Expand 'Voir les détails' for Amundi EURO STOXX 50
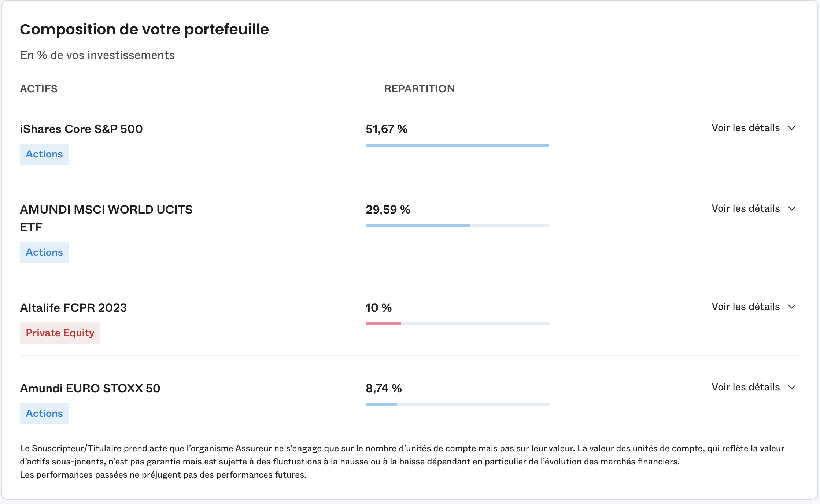Viewport: 820px width, 504px height. point(745,388)
